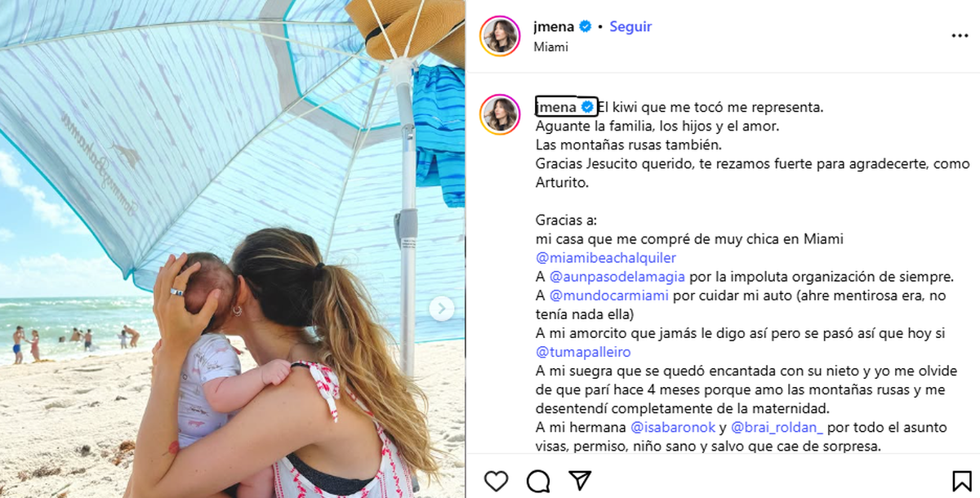Click the verified badge in header
Screen dimensions: 980x498
585,27
